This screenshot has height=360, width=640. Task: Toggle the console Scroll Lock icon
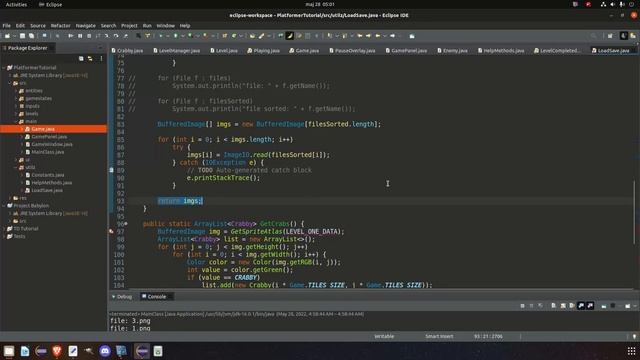point(563,306)
